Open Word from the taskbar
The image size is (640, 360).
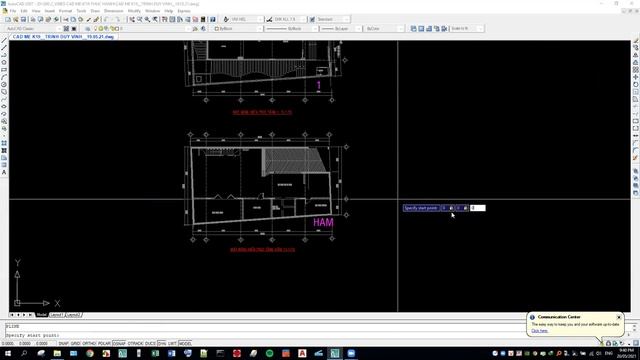coord(171,353)
